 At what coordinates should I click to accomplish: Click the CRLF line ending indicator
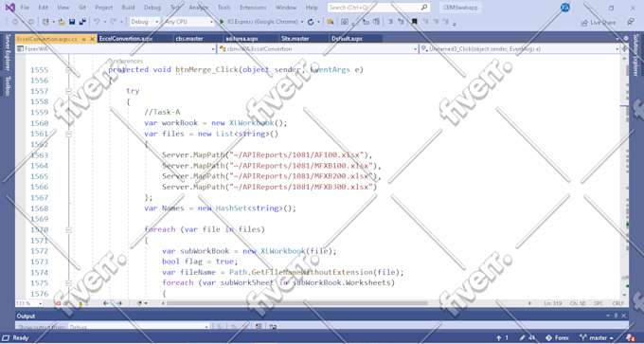click(617, 303)
